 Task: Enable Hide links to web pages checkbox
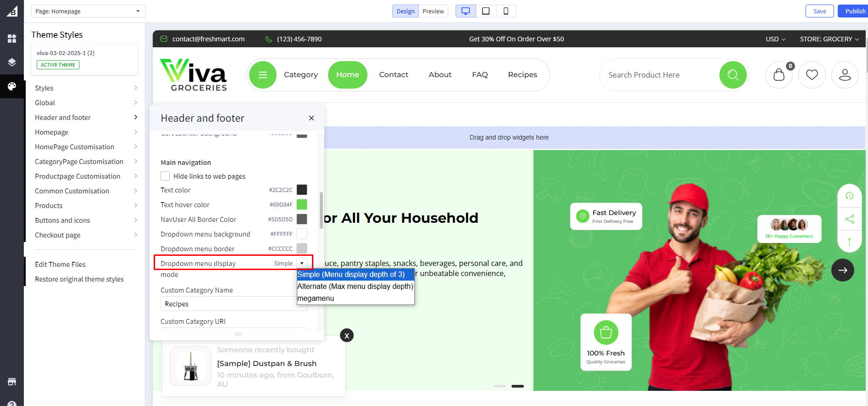tap(165, 176)
